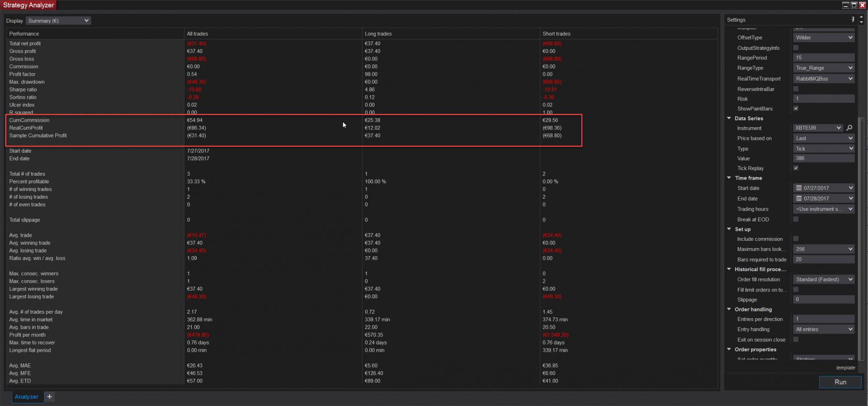Select the Profit factor row label
The height and width of the screenshot is (406, 868).
[22, 74]
